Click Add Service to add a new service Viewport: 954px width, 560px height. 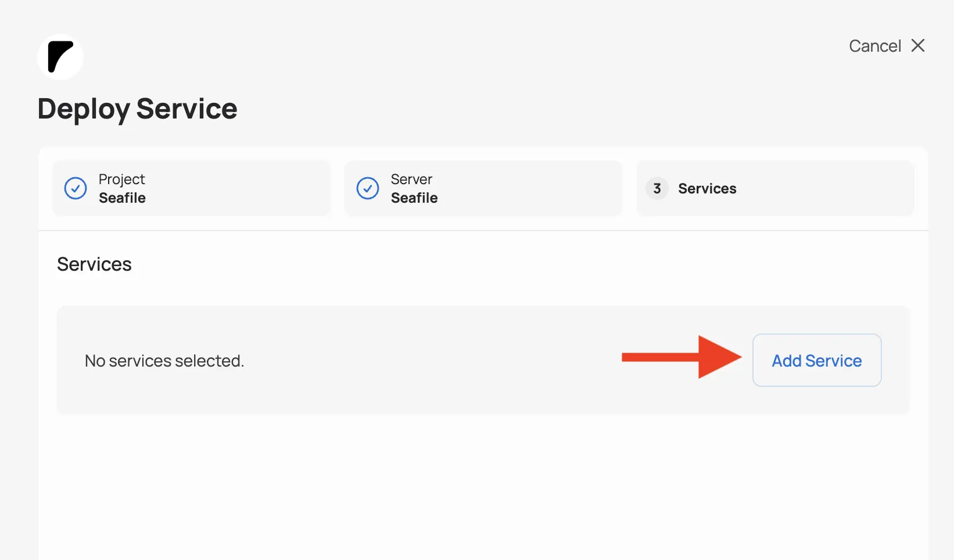(x=816, y=360)
